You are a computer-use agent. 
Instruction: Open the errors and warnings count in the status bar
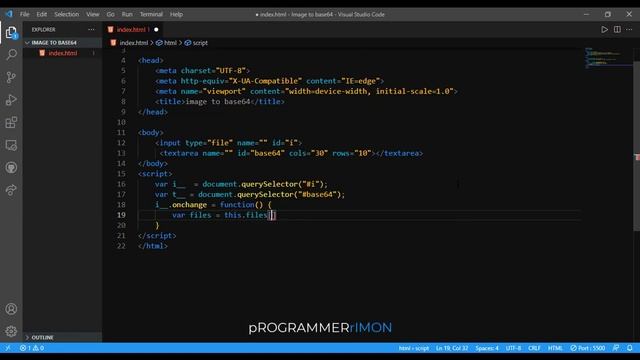pyautogui.click(x=32, y=348)
